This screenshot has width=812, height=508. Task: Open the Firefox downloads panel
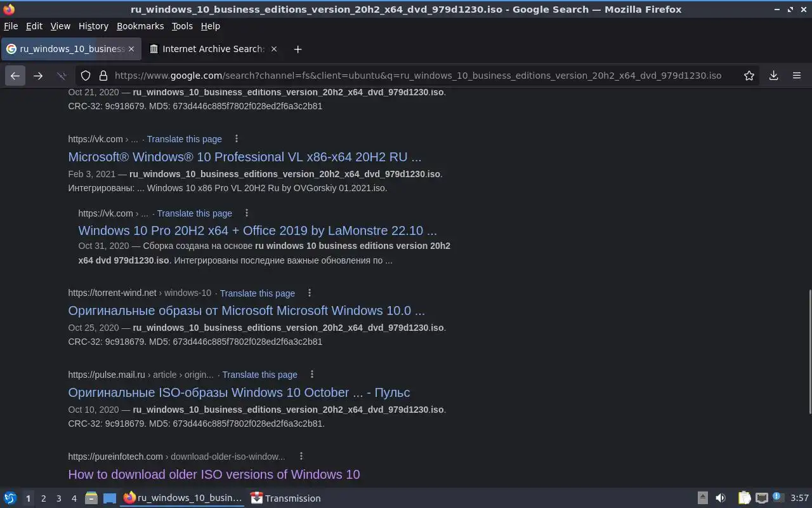[x=774, y=76]
